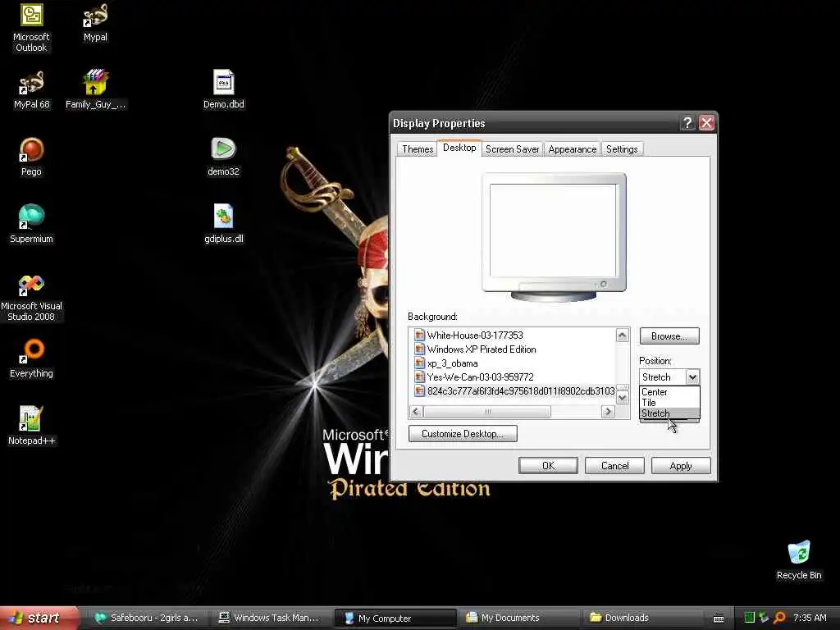Screen dimensions: 840x630
Task: Open the Appearance tab
Action: [x=572, y=149]
